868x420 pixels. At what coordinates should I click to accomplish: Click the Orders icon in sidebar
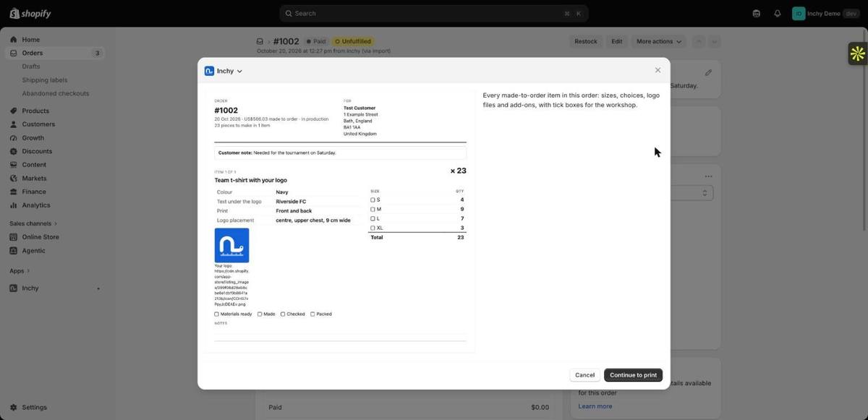tap(13, 53)
